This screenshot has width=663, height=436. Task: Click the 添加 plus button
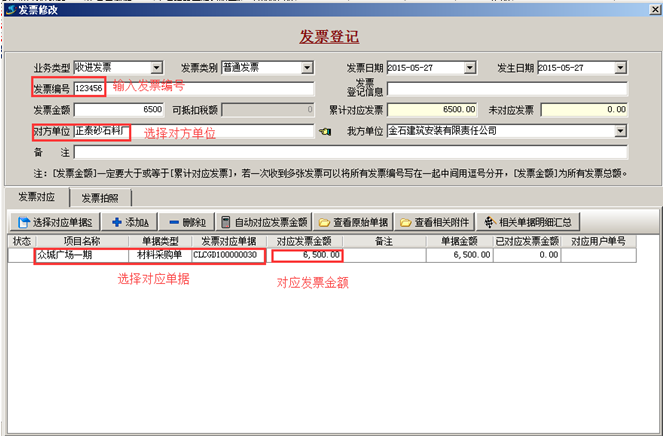point(130,221)
